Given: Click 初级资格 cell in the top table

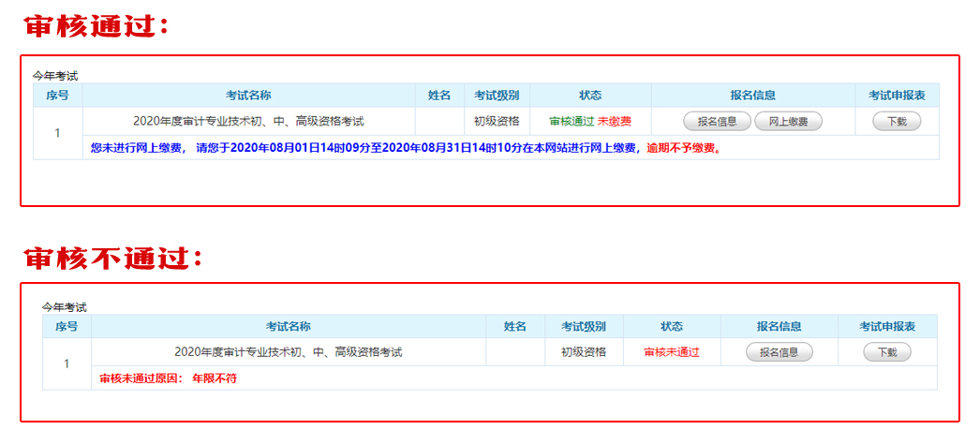Looking at the screenshot, I should tap(497, 122).
